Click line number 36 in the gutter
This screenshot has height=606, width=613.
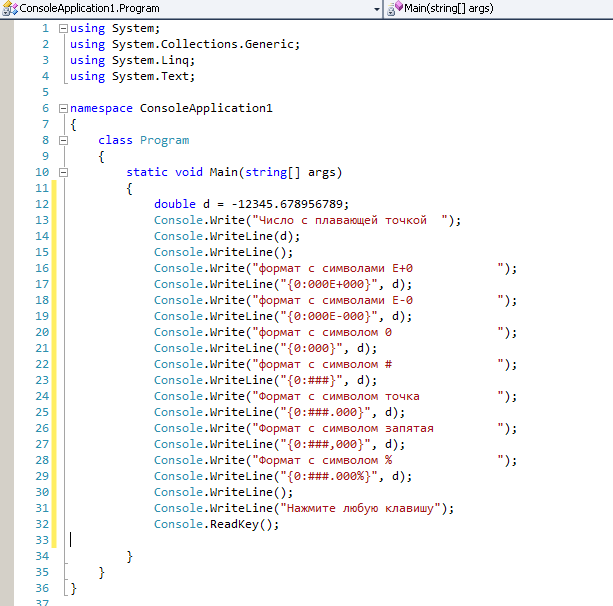[x=42, y=588]
